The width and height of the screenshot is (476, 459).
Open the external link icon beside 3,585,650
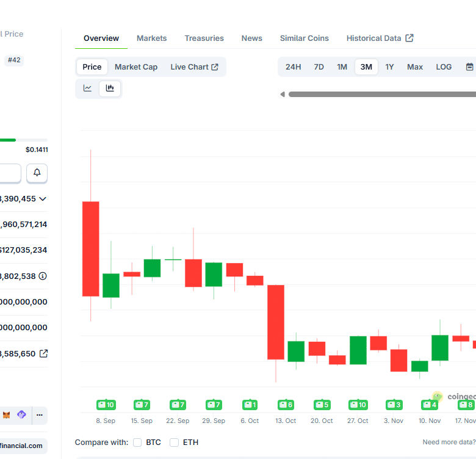43,353
